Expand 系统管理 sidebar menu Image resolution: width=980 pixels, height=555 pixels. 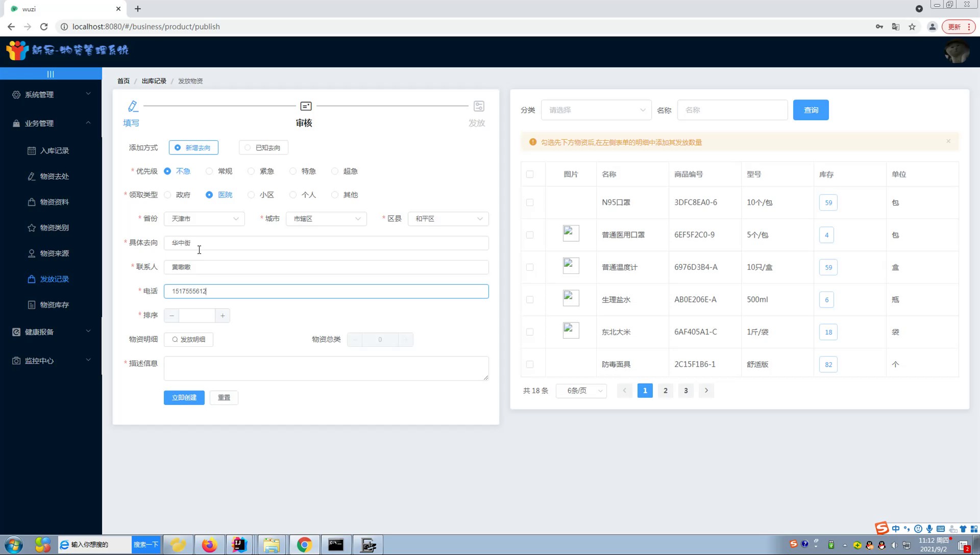pos(51,94)
